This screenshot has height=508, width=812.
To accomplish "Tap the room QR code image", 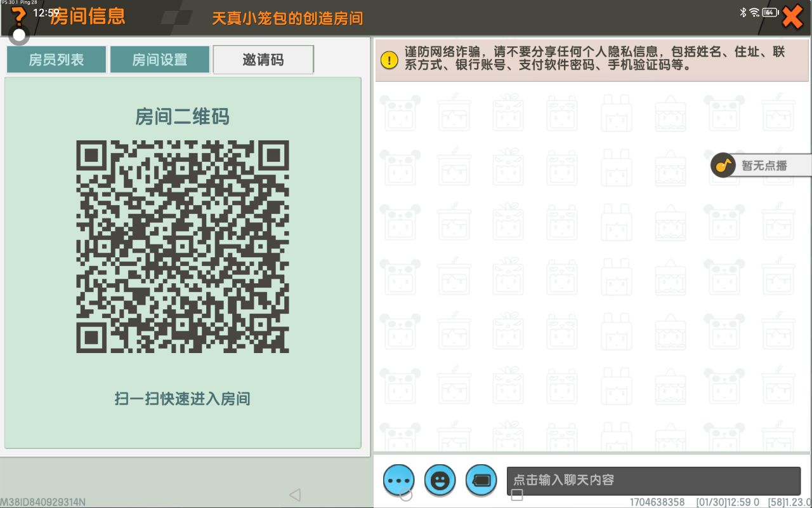I will pos(183,246).
